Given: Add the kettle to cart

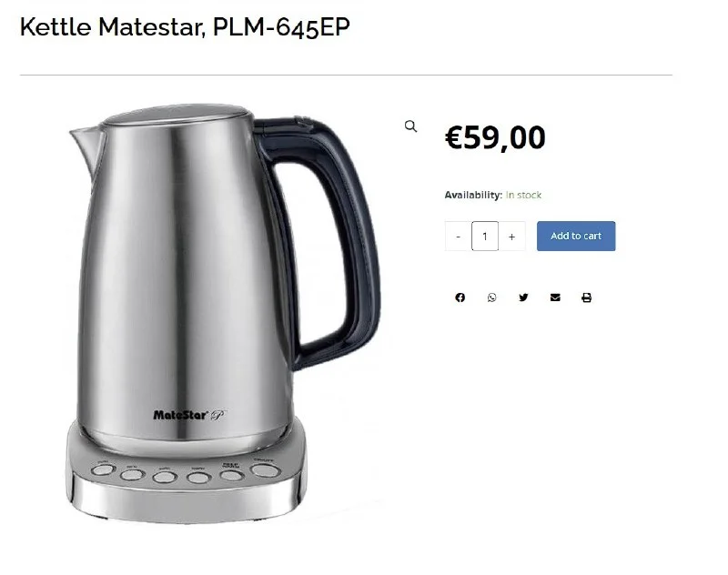Looking at the screenshot, I should coord(576,237).
